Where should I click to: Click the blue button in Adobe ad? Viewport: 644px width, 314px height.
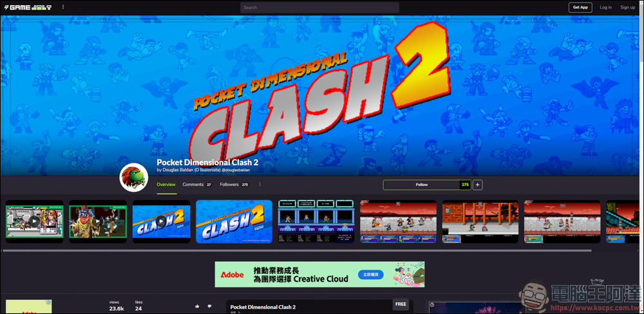371,274
